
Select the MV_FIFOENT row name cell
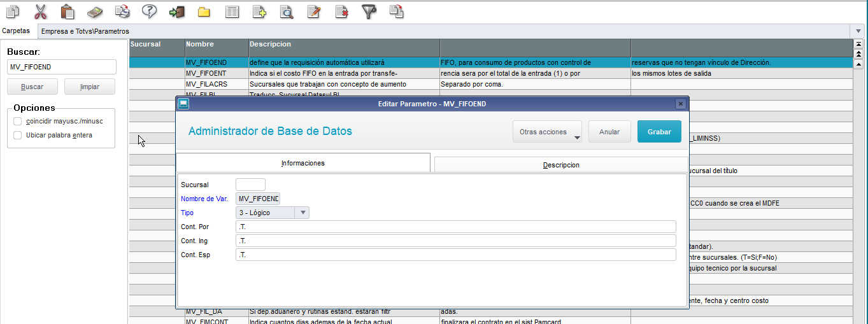point(217,73)
